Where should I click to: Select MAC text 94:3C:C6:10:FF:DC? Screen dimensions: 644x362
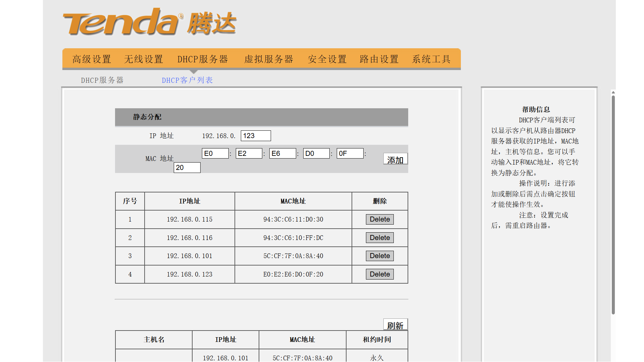tap(293, 238)
